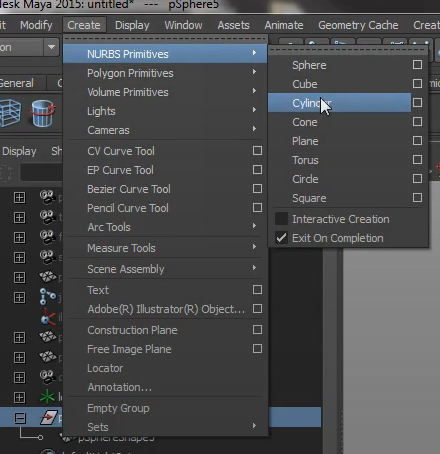Click the NURBS cylinder shelf icon
The height and width of the screenshot is (454, 440).
(x=43, y=114)
